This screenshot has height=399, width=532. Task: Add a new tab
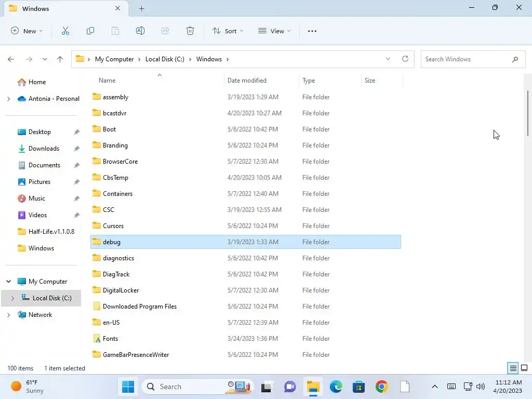(141, 9)
